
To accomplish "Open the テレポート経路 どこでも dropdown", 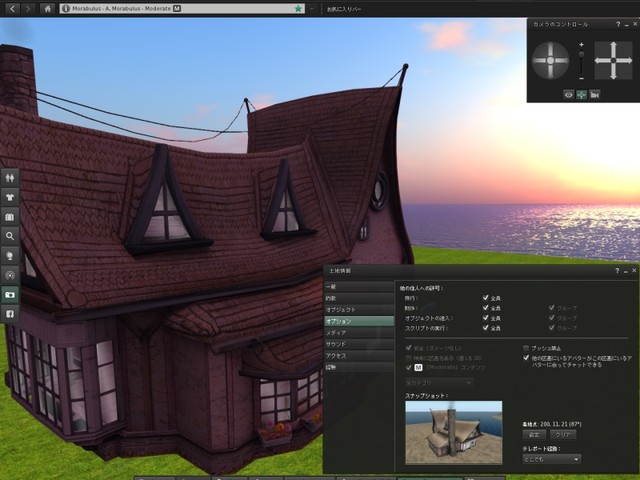I will click(552, 459).
